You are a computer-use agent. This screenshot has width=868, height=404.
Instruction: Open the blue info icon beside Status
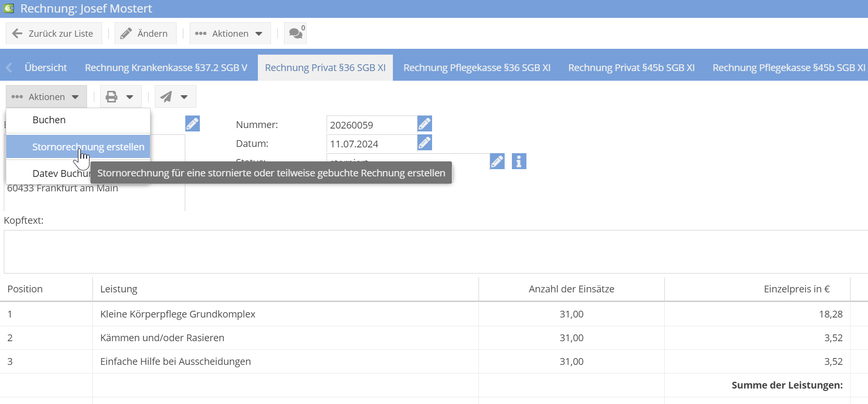click(519, 161)
